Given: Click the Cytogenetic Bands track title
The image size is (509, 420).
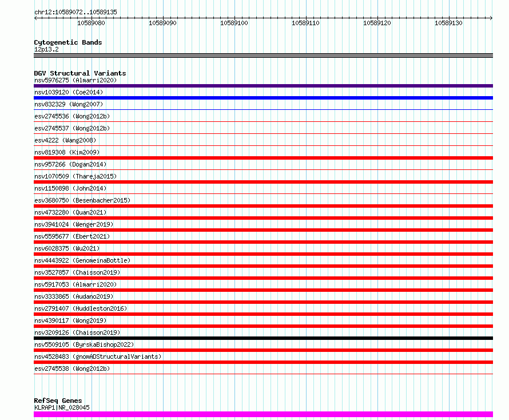Looking at the screenshot, I should pyautogui.click(x=68, y=42).
